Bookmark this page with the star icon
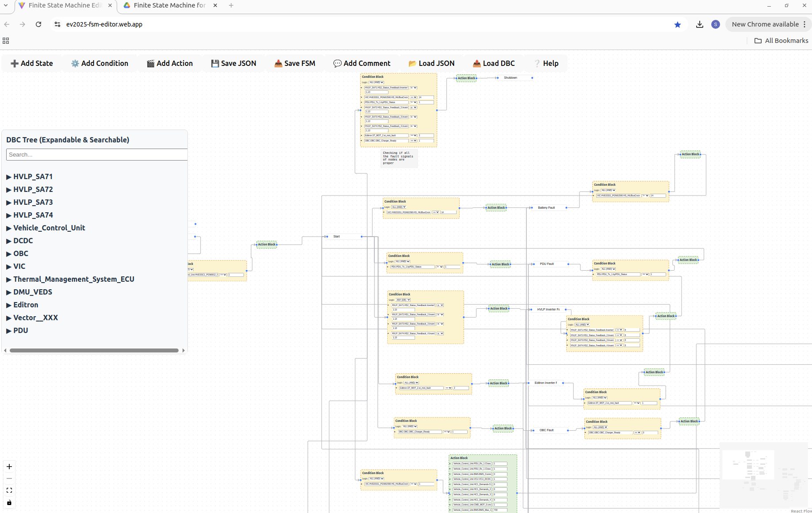The image size is (812, 513). pos(678,24)
